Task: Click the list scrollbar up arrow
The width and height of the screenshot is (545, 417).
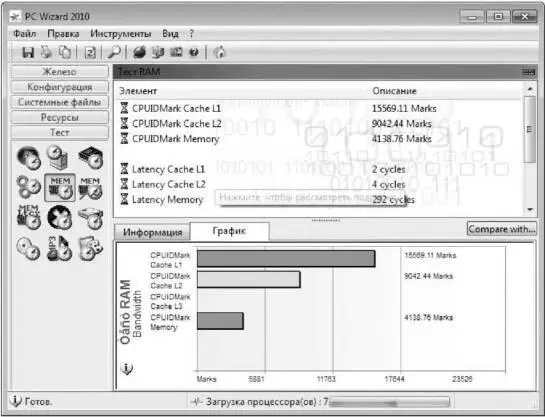Action: (530, 89)
